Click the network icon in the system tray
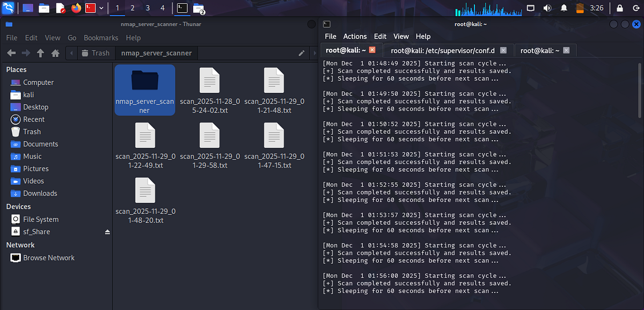The image size is (644, 310). click(530, 8)
